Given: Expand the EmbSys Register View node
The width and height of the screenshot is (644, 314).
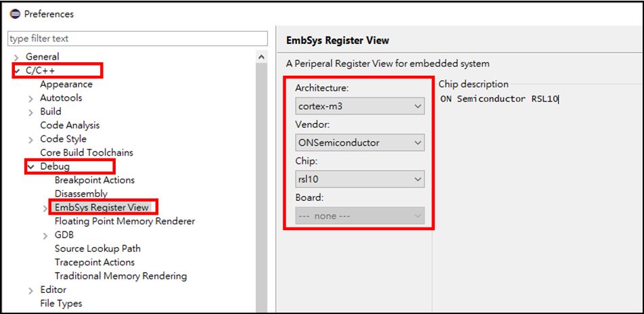Looking at the screenshot, I should point(45,208).
